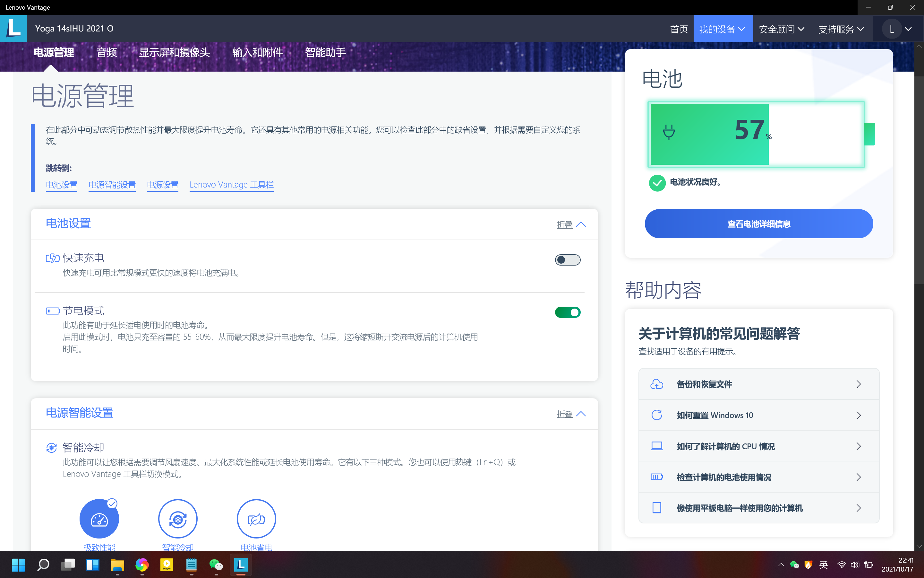924x578 pixels.
Task: Jump to 电源设置 link
Action: [163, 185]
